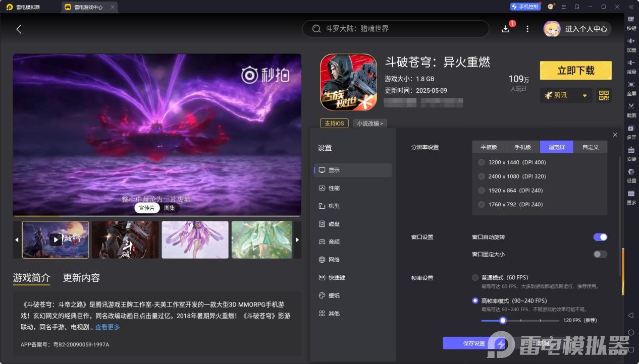Switch to 手机版 resolution tab
Image resolution: width=639 pixels, height=364 pixels.
[x=523, y=147]
